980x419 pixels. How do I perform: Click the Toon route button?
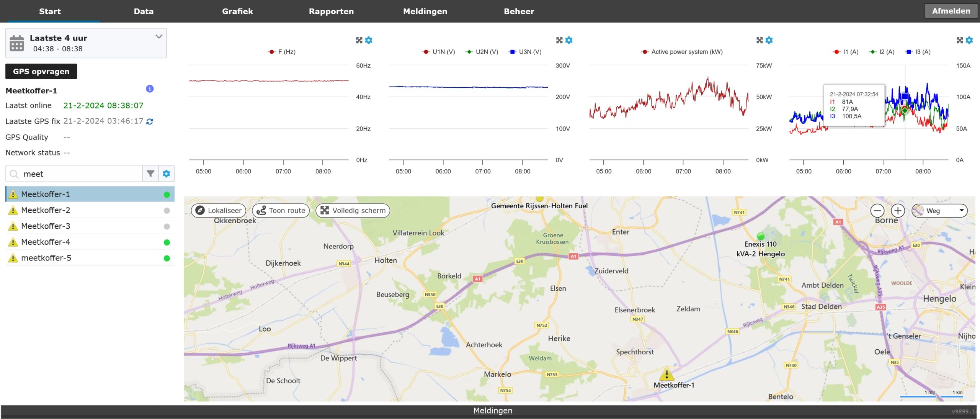281,211
